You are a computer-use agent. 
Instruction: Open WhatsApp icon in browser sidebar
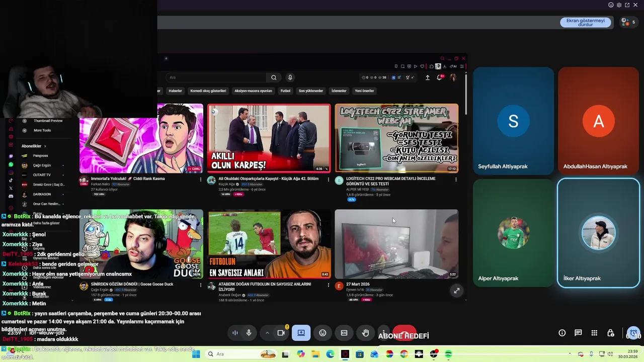11,164
